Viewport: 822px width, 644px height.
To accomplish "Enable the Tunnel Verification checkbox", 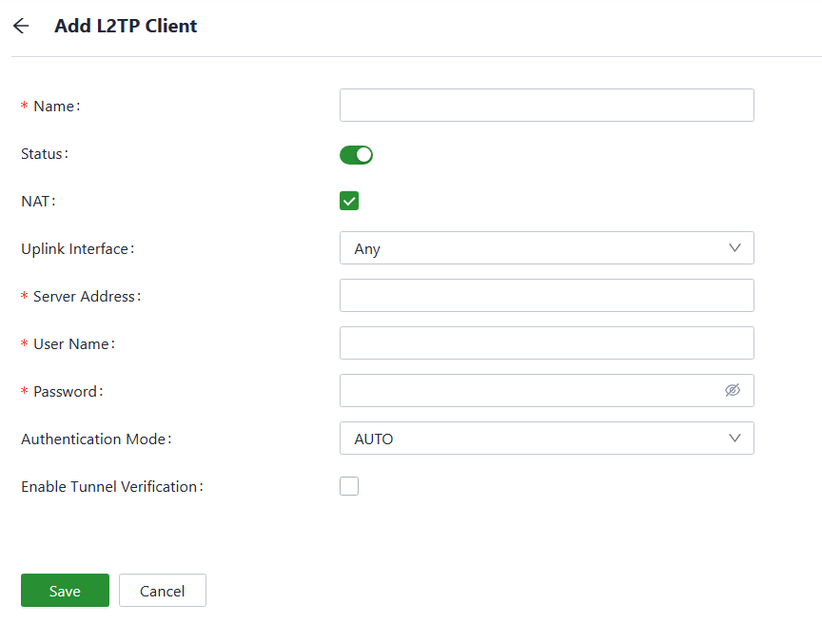I will pos(349,486).
